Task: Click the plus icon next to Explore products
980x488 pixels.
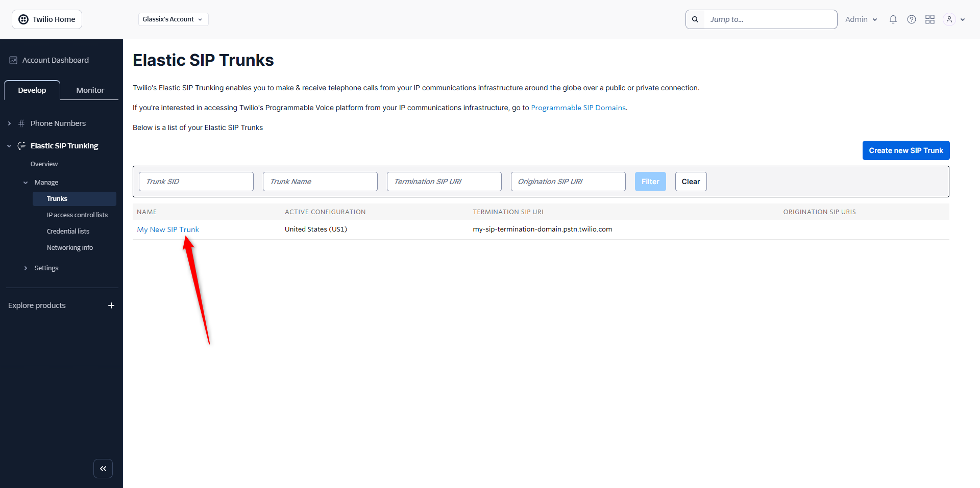Action: coord(111,305)
